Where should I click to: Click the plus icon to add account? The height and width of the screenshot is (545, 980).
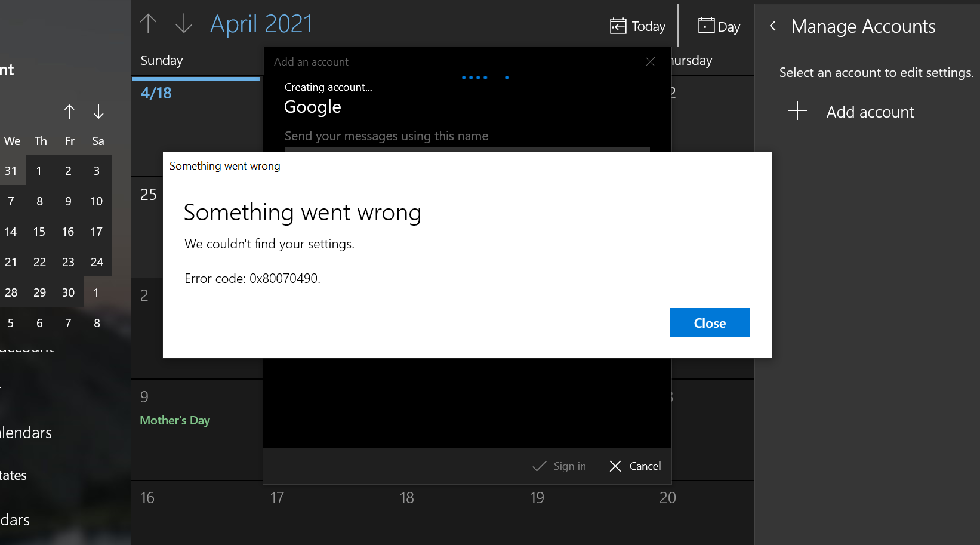(797, 111)
